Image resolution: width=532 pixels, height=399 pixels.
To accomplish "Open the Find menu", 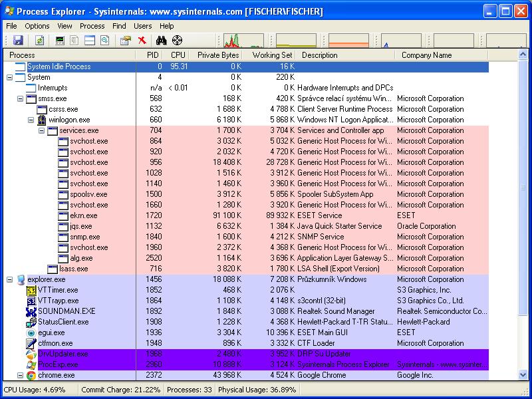I will point(119,26).
